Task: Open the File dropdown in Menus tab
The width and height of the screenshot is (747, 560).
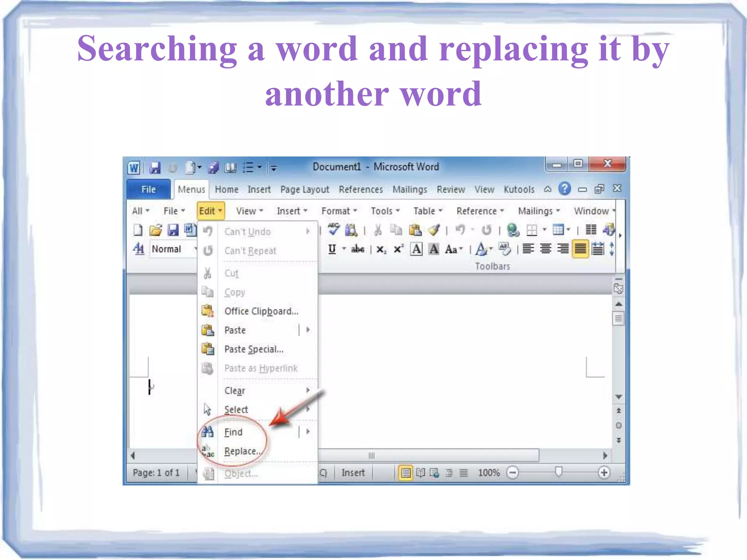Action: [x=174, y=211]
